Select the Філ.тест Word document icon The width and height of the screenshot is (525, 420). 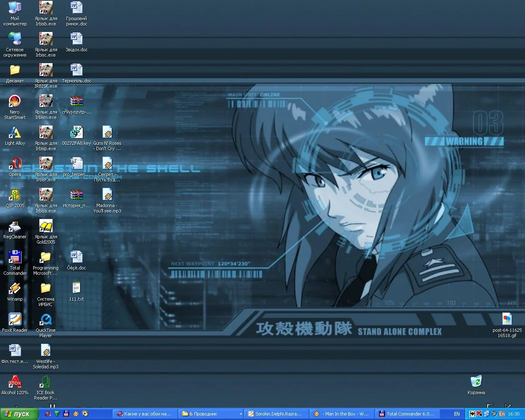pos(15,354)
